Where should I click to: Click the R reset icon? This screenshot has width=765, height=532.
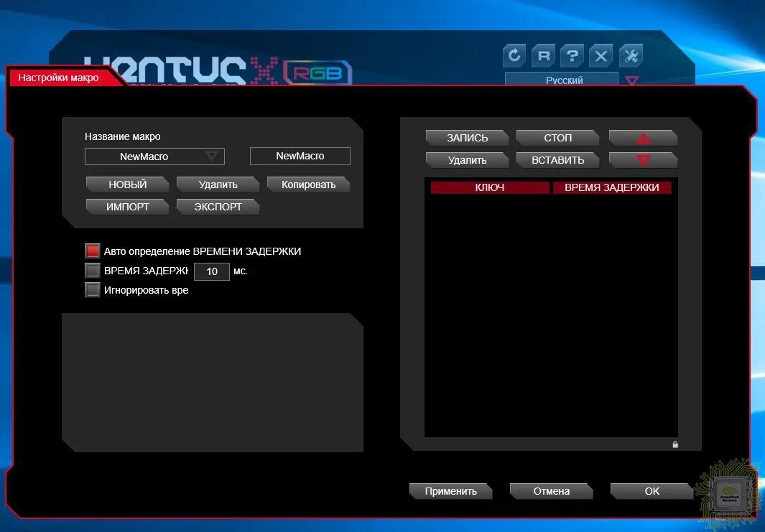[x=544, y=55]
